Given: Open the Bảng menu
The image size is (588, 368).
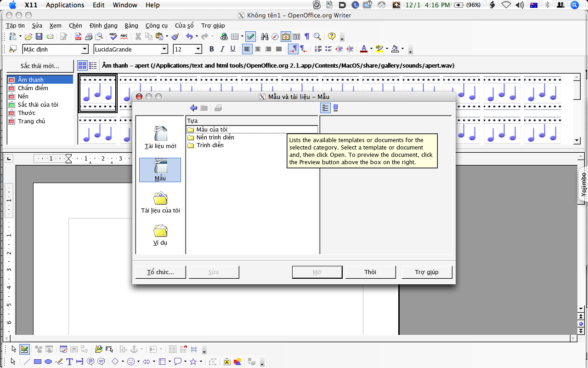Looking at the screenshot, I should pyautogui.click(x=131, y=26).
